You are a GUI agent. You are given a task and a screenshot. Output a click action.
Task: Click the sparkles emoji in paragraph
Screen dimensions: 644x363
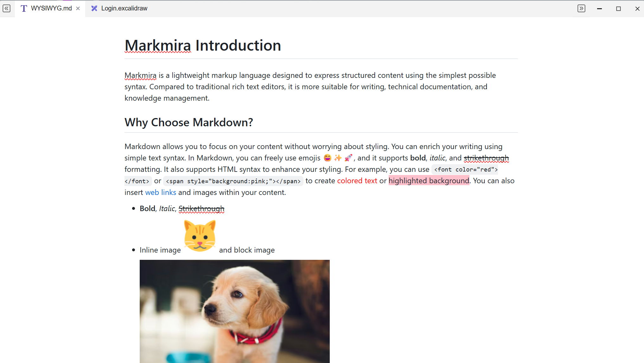point(338,158)
